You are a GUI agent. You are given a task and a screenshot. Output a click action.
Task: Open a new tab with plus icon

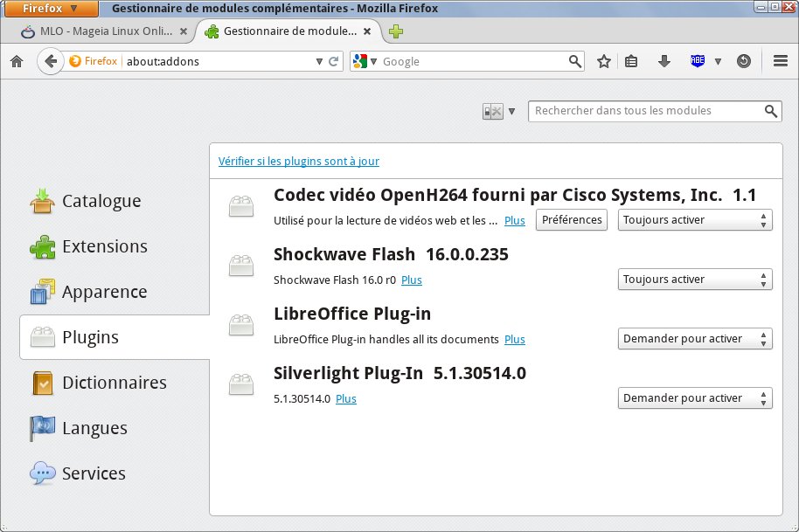tap(396, 31)
